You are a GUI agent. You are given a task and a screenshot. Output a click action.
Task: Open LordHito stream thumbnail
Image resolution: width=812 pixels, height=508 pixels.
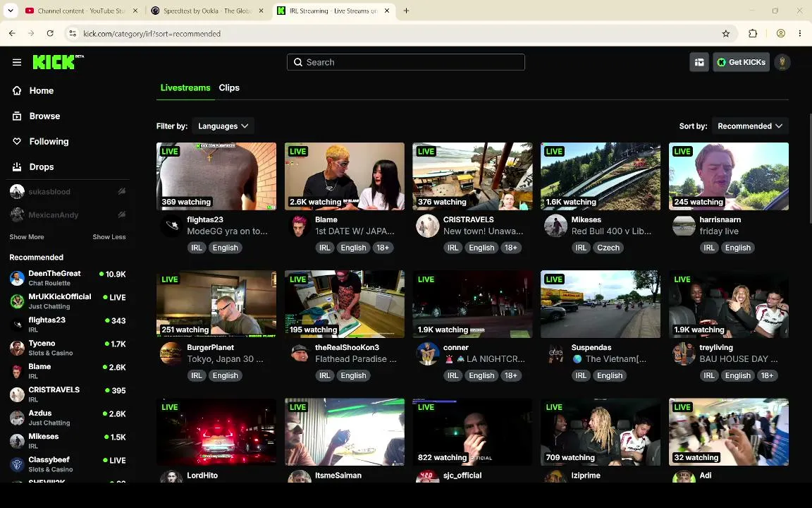click(216, 432)
